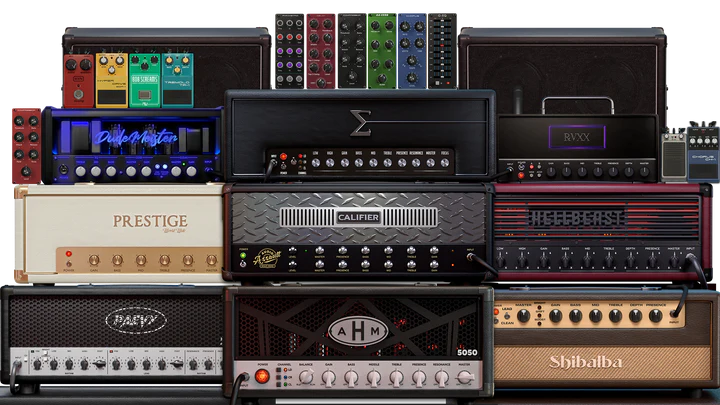Click the Hellbeast LOW knob

tap(500, 260)
